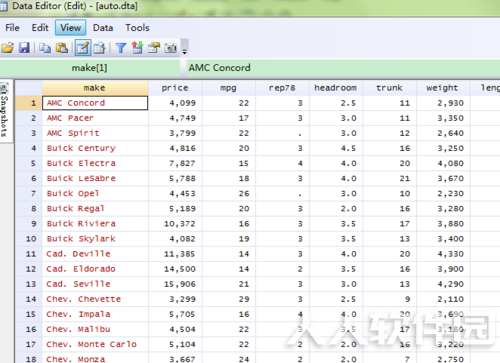The width and height of the screenshot is (500, 363).
Task: Open the Filter observations funnel icon
Action: click(121, 48)
